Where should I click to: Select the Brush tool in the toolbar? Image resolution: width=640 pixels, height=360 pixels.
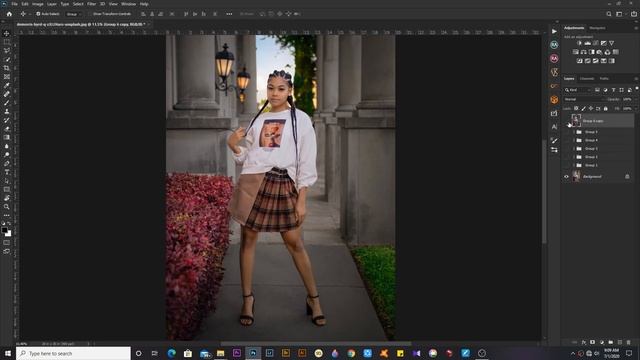click(7, 102)
